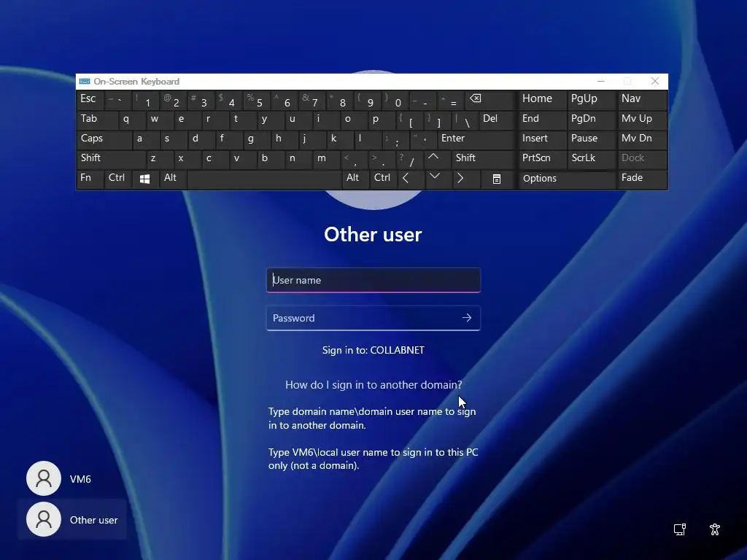Toggle the left Alt key
Image resolution: width=747 pixels, height=560 pixels.
click(172, 178)
